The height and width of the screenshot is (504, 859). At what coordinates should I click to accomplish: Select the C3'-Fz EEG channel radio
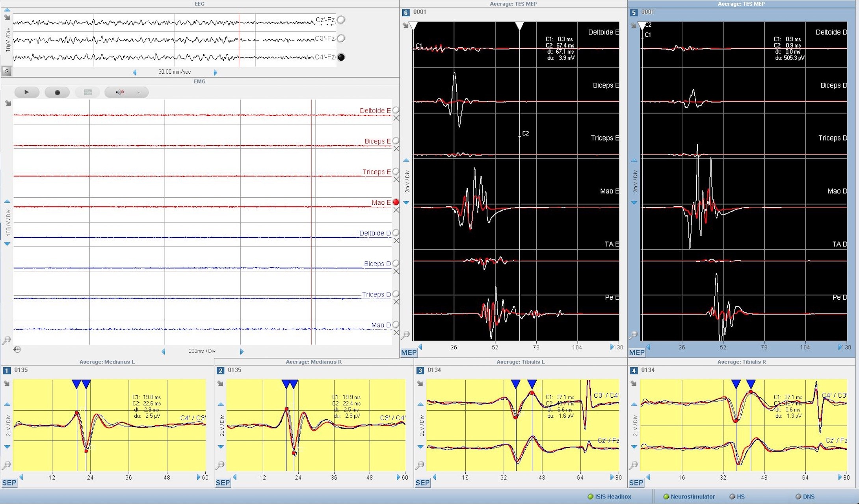tap(341, 38)
